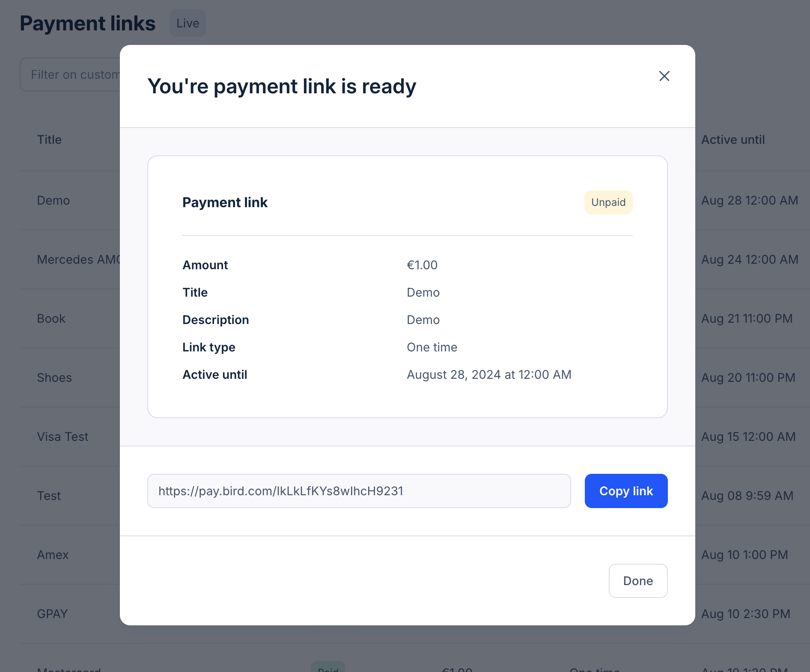Click the Active until column header
Screen dimensions: 810x672
733,140
